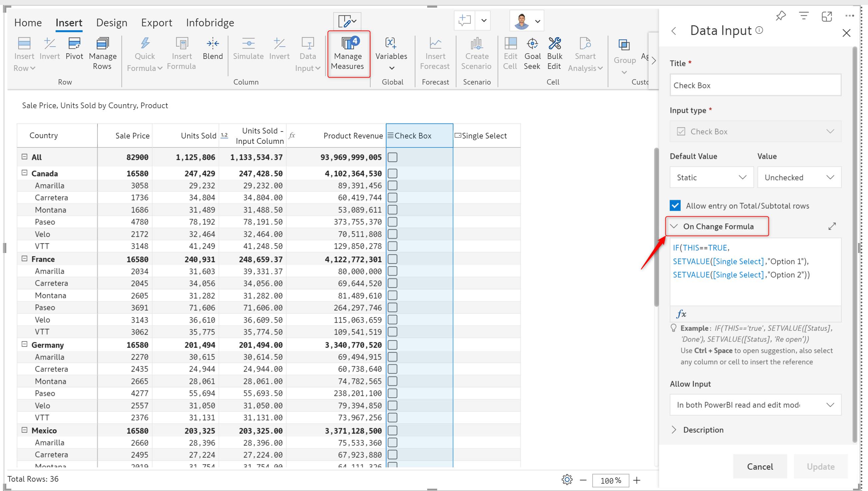This screenshot has height=491, width=868.
Task: Pin the Data Input panel
Action: 781,16
